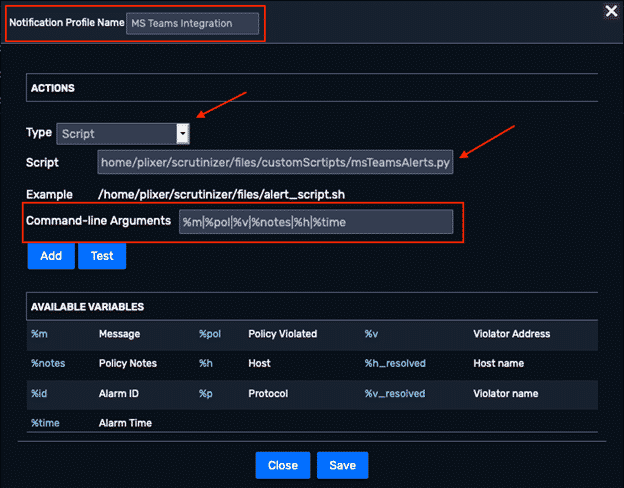Screen dimensions: 624x488
Task: Click the %id variable
Action: click(39, 394)
